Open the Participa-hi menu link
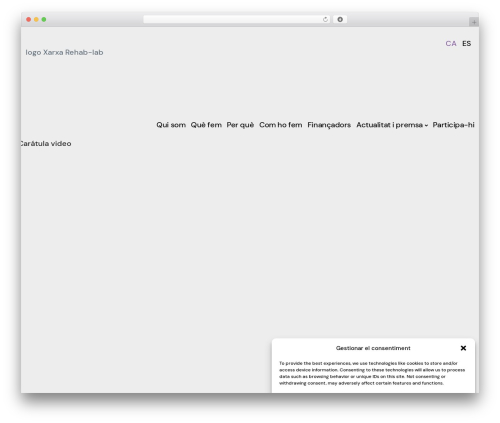 pyautogui.click(x=453, y=125)
